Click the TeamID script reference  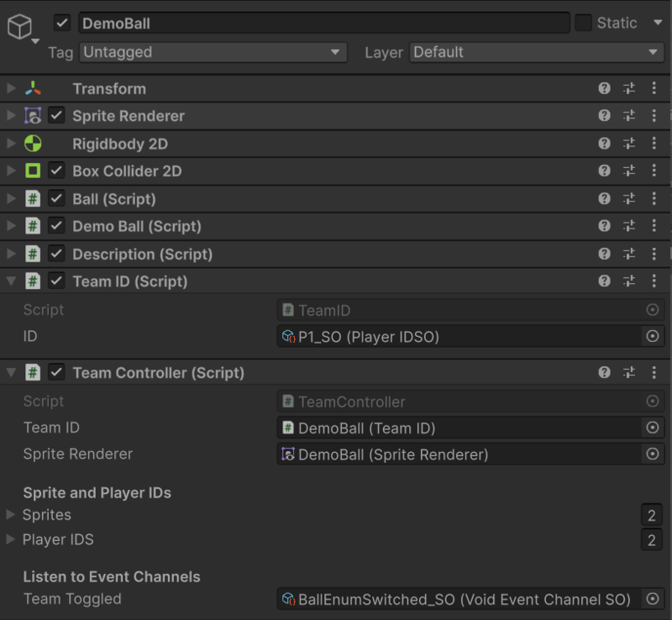459,309
